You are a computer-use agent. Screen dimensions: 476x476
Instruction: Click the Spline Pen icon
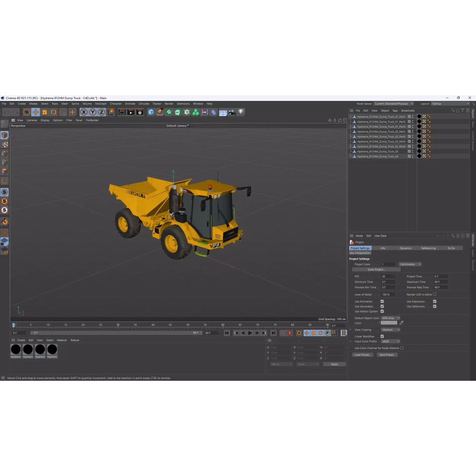tap(160, 112)
